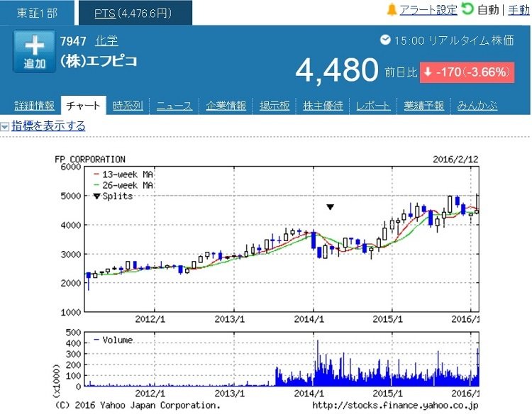This screenshot has height=417, width=532.
Task: Open the 詳細情報 tab
Action: [x=34, y=106]
